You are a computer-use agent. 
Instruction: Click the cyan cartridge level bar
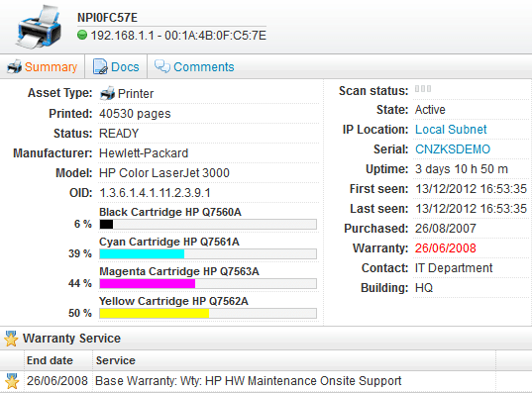[x=208, y=254]
